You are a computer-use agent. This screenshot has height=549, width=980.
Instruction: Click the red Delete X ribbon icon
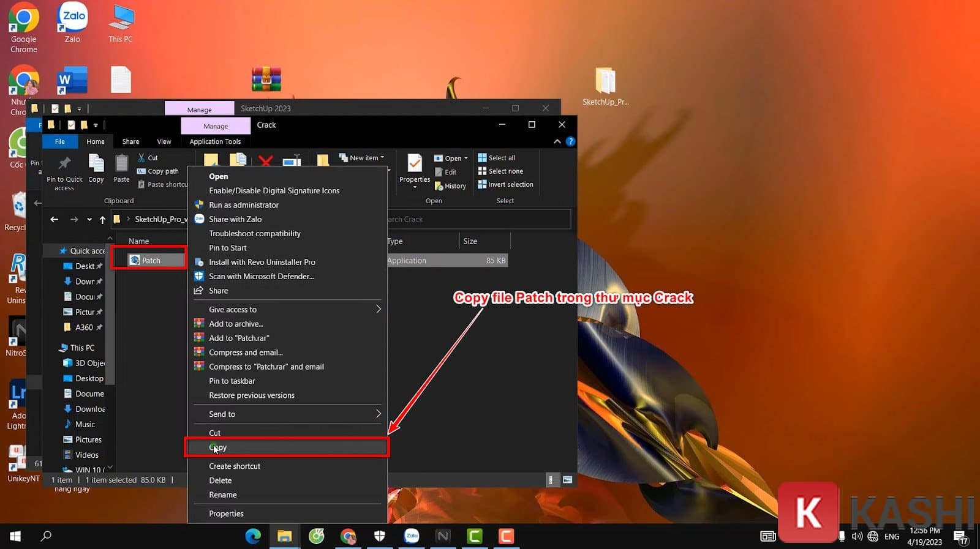pos(265,162)
